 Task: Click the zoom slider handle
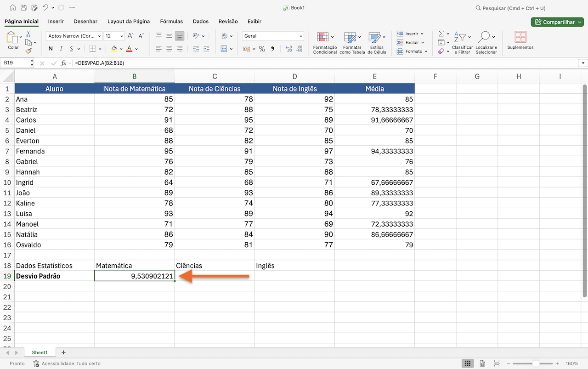pos(536,363)
